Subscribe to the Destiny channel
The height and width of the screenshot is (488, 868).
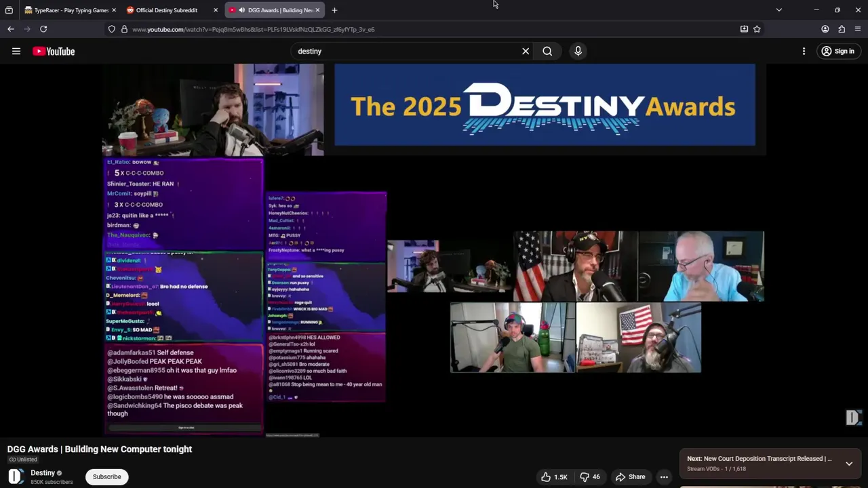tap(107, 477)
